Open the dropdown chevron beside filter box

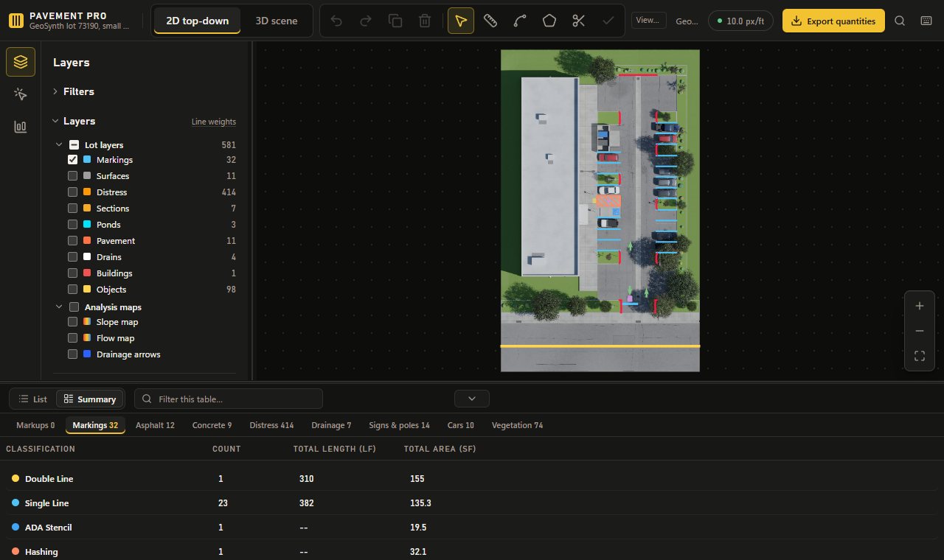472,399
